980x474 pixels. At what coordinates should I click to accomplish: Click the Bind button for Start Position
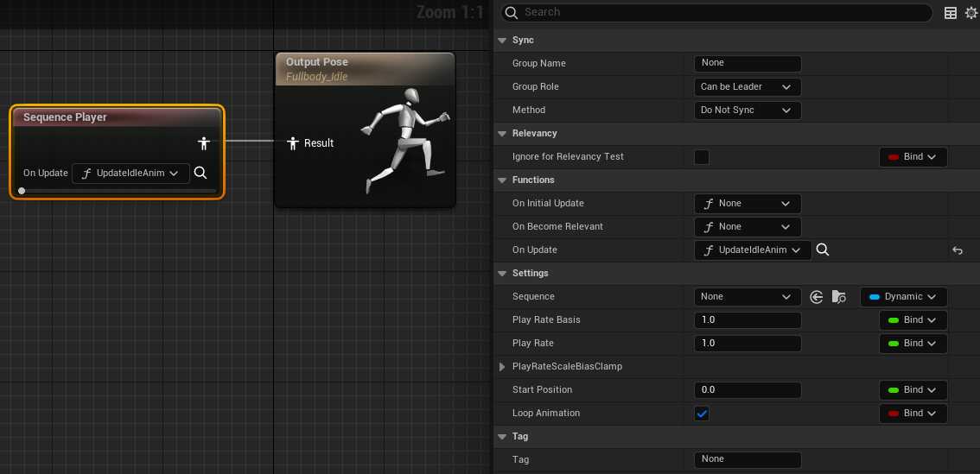(x=913, y=390)
